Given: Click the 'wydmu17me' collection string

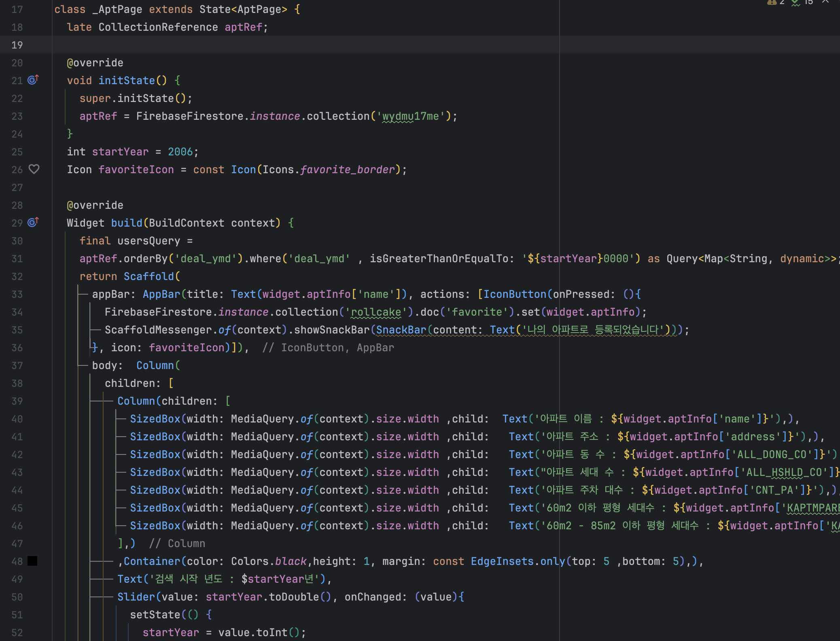Looking at the screenshot, I should click(410, 116).
